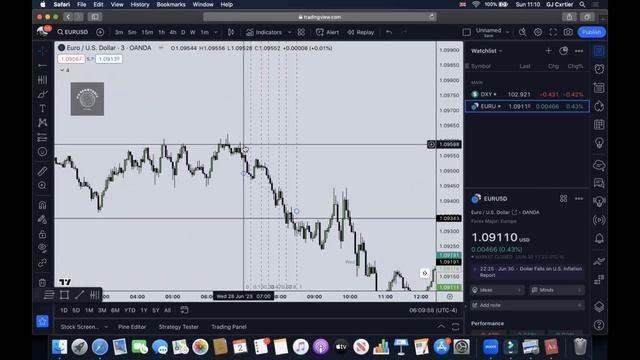Screen dimensions: 640x360
Task: Select the D daily timeframe
Action: [x=183, y=32]
